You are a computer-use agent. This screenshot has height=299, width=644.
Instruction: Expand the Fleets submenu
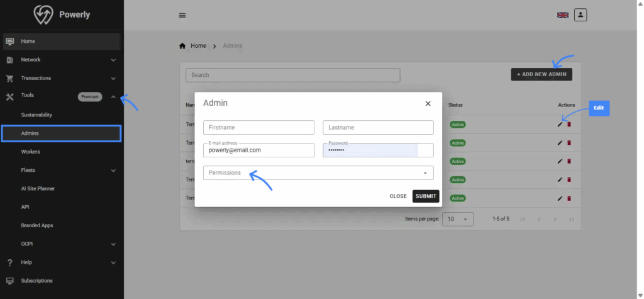tap(113, 170)
